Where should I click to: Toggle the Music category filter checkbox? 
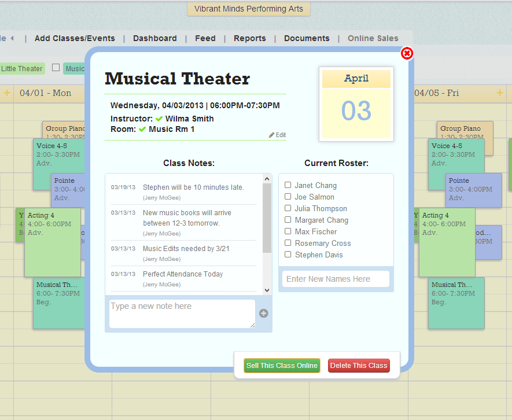56,68
